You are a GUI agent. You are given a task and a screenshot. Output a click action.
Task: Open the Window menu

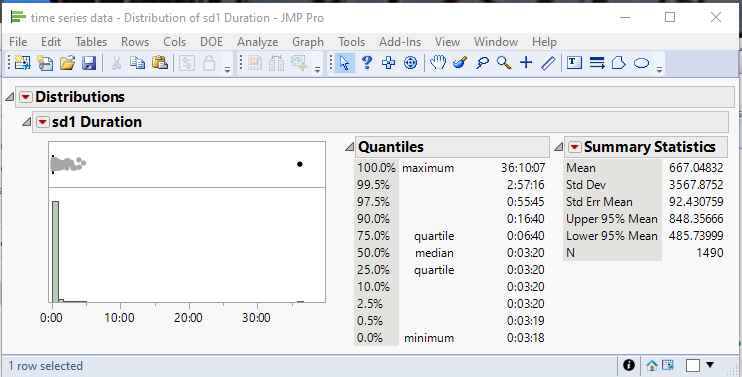[496, 42]
